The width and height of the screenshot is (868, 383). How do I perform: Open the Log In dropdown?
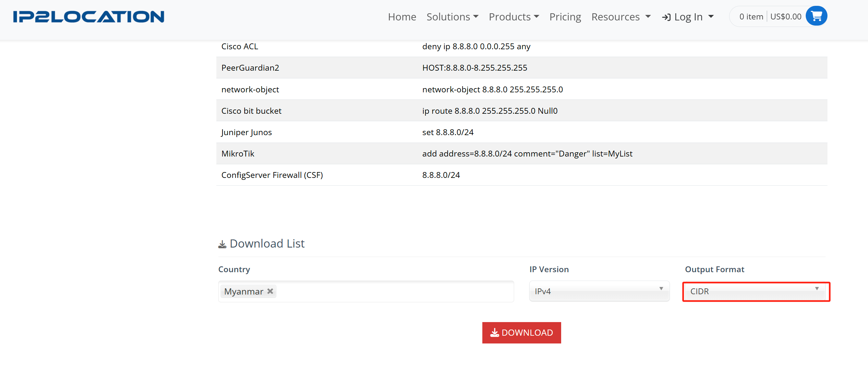pos(688,17)
